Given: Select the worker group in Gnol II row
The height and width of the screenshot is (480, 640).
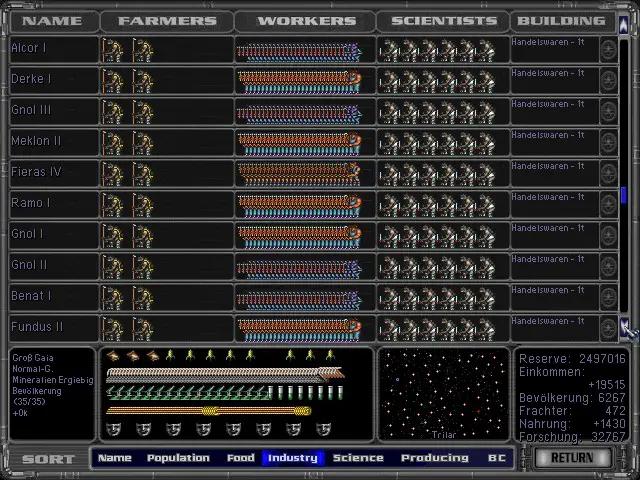Looking at the screenshot, I should click(299, 267).
